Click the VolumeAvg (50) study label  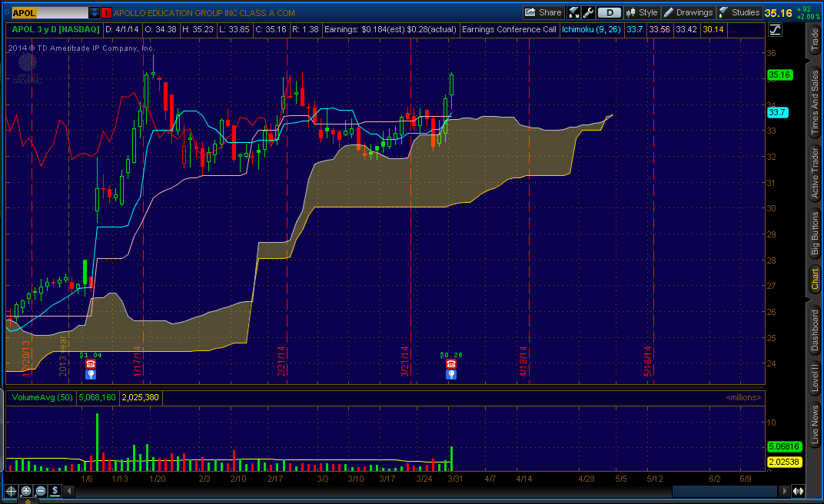point(42,397)
